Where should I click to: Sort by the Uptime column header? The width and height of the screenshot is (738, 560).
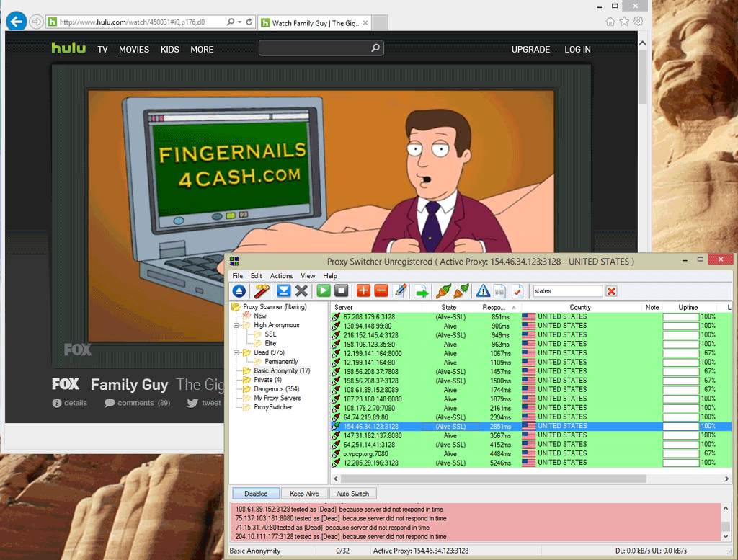pyautogui.click(x=688, y=307)
